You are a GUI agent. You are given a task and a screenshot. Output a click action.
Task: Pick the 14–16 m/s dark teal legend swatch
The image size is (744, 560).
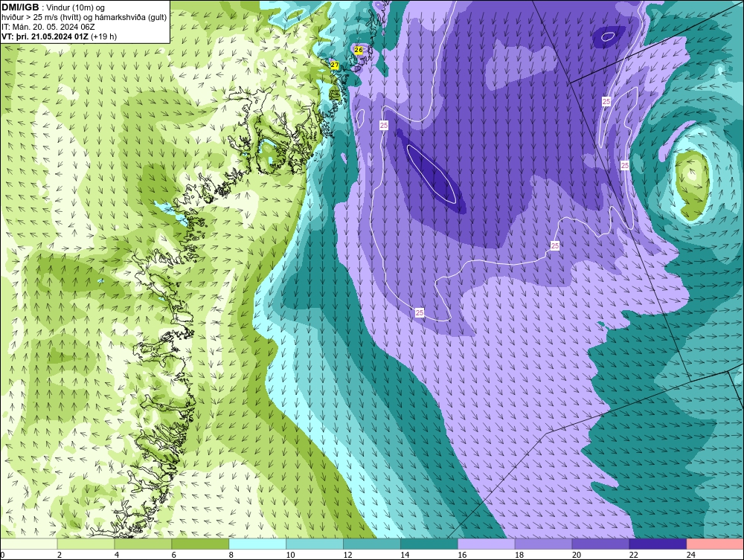coord(429,544)
